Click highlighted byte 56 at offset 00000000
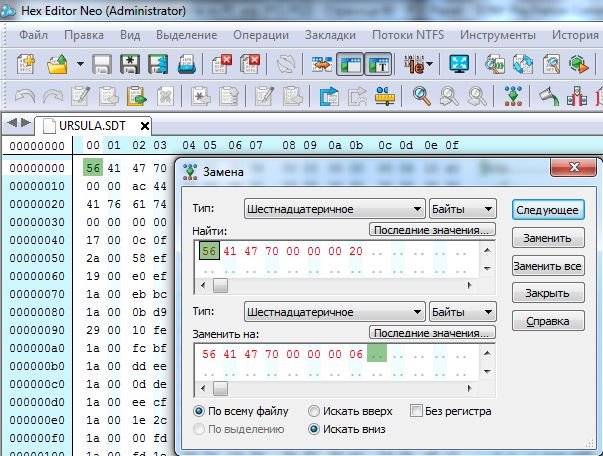This screenshot has height=456, width=603. pyautogui.click(x=93, y=168)
